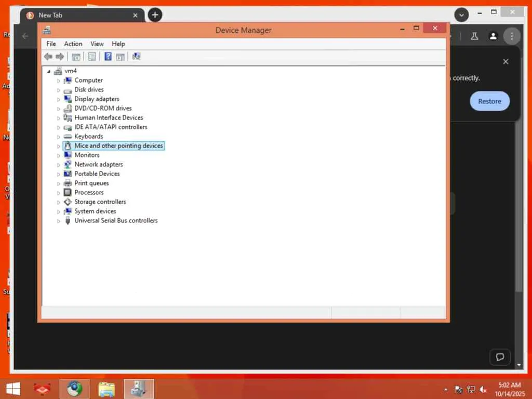Screen dimensions: 532x399
Task: Click the network tray icon
Action: click(x=471, y=390)
